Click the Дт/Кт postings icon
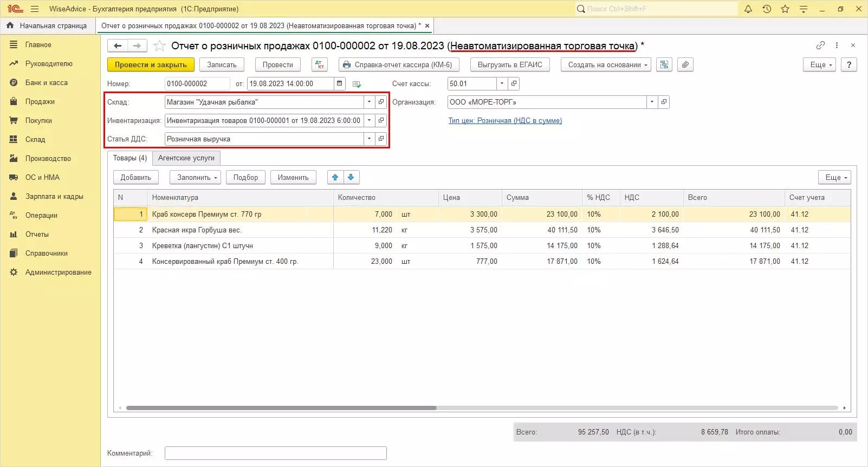 [320, 64]
